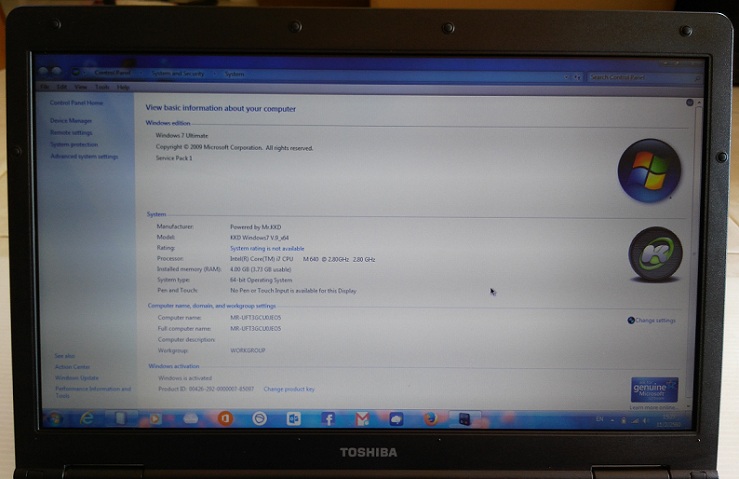Viewport: 739px width, 479px height.
Task: Open Remote settings link
Action: pyautogui.click(x=71, y=132)
